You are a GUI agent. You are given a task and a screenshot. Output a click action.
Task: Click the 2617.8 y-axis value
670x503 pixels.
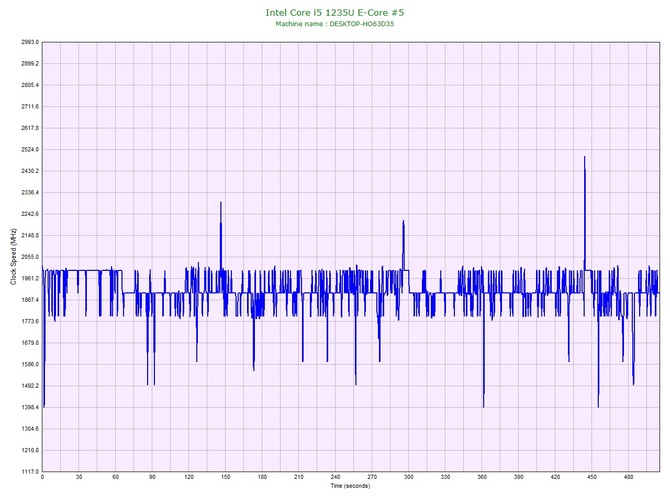pos(30,128)
